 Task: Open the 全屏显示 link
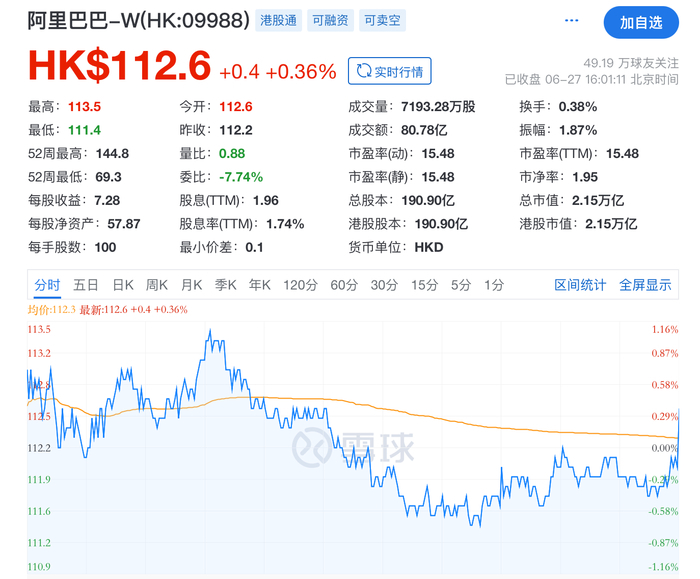(645, 285)
